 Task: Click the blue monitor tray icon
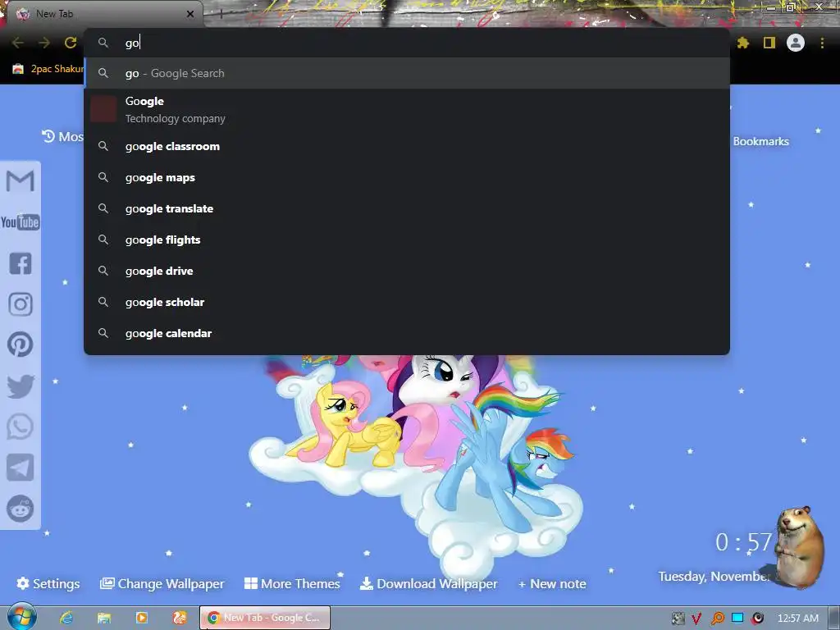[x=737, y=618]
